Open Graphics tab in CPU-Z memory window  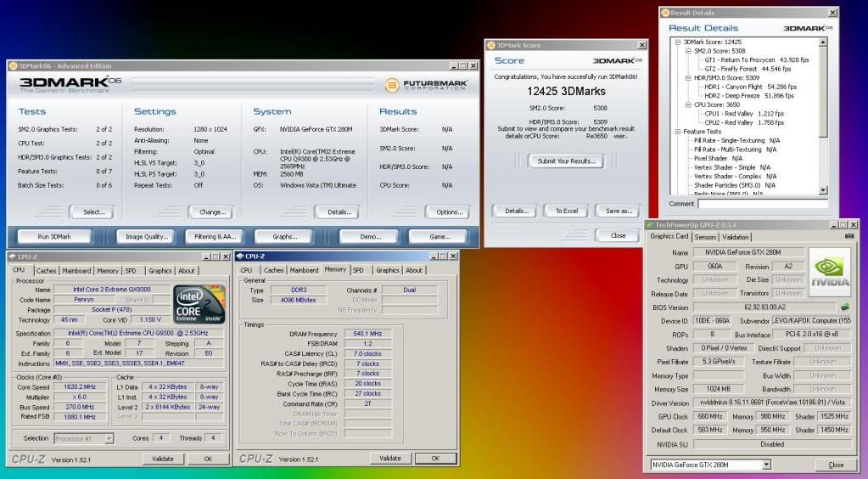point(388,271)
